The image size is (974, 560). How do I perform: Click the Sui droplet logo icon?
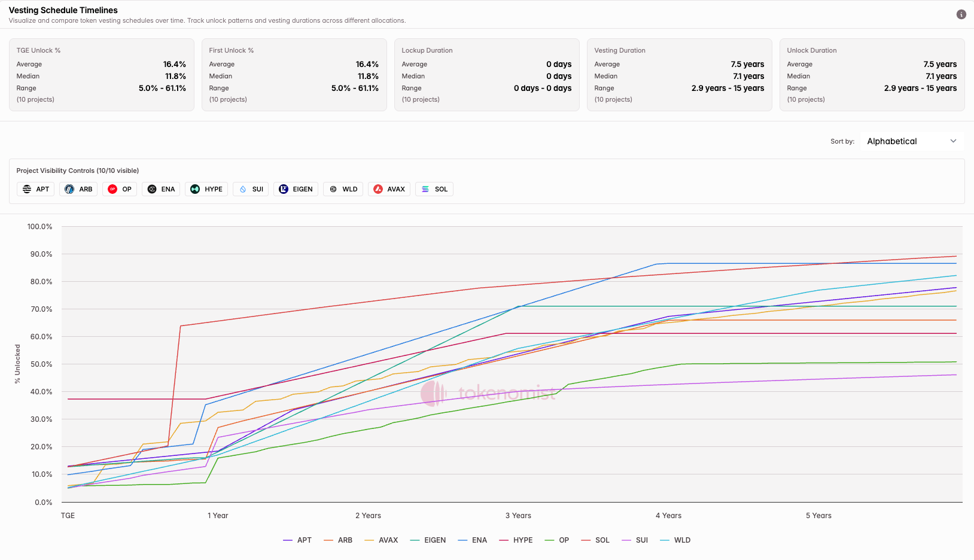coord(243,189)
